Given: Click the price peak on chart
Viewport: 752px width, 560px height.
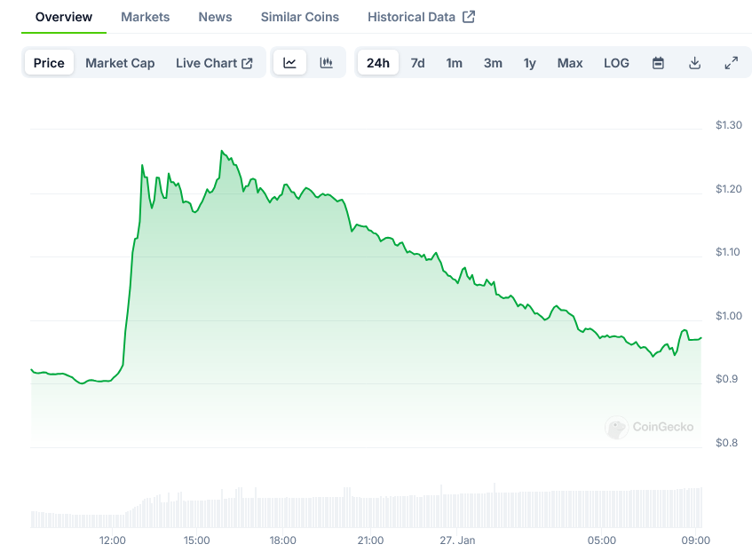Looking at the screenshot, I should click(221, 152).
